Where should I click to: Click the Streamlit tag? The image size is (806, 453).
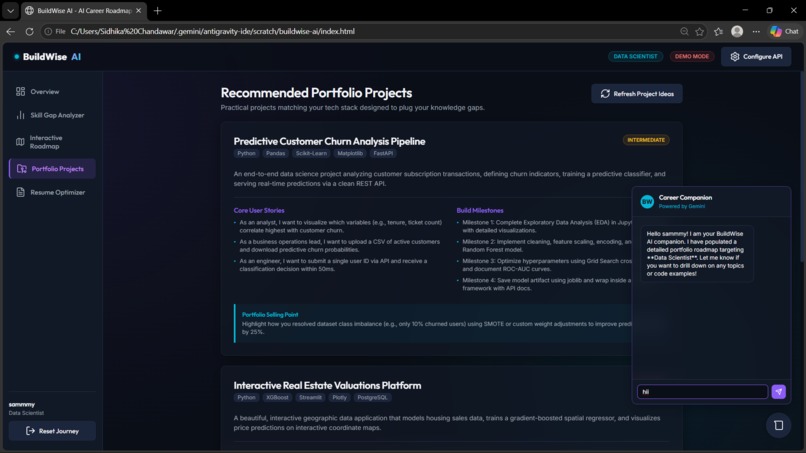point(310,397)
